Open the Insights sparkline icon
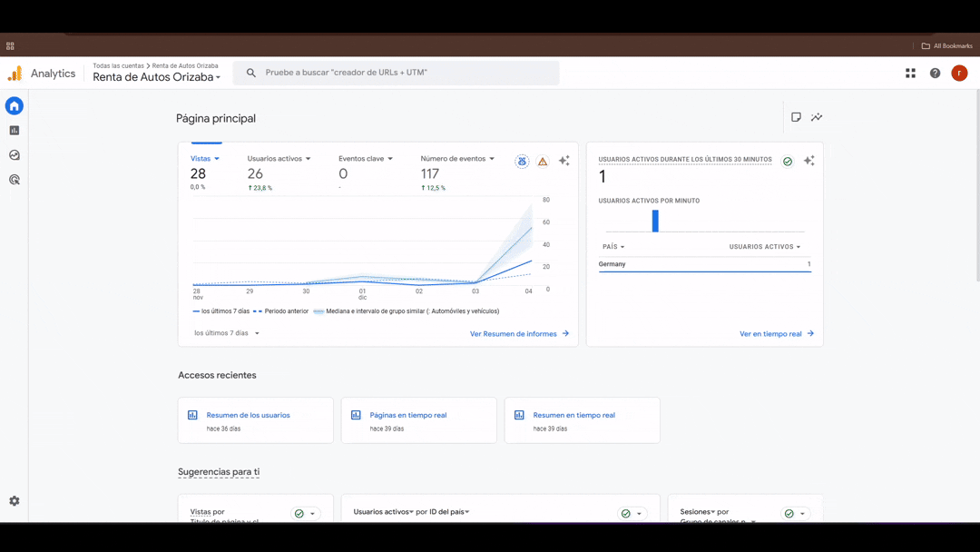The image size is (980, 552). point(817,117)
